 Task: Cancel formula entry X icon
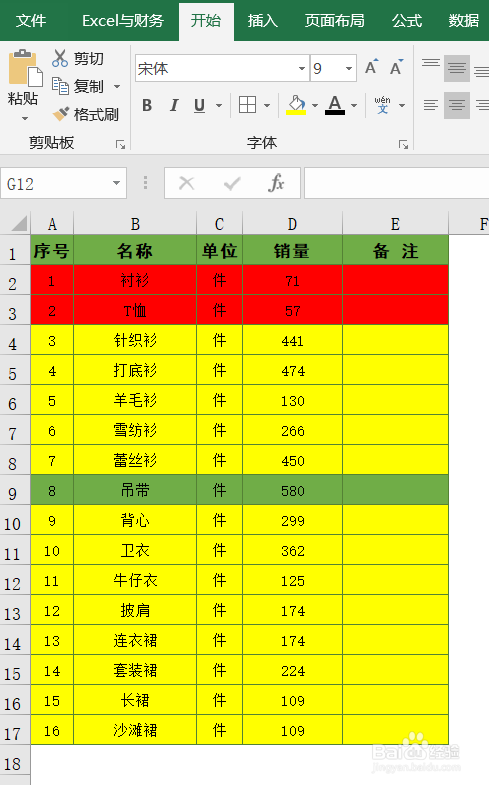click(187, 183)
